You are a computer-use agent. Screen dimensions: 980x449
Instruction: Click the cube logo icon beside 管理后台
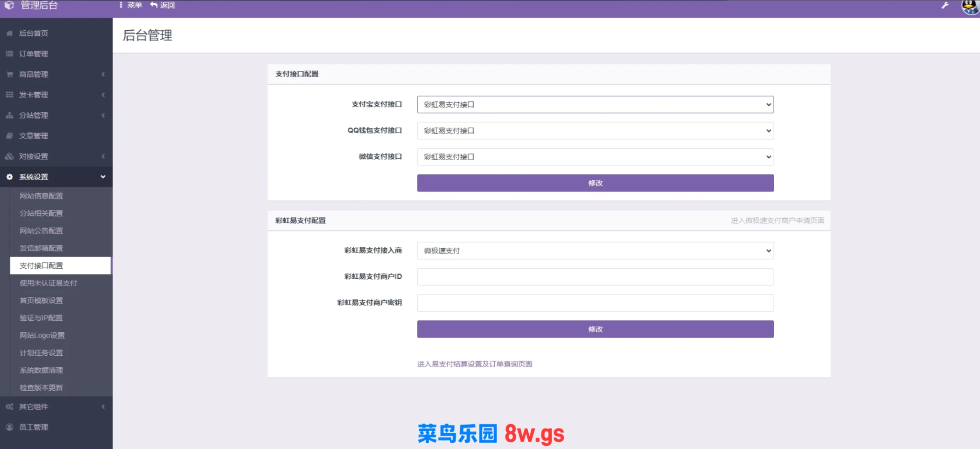click(x=9, y=5)
